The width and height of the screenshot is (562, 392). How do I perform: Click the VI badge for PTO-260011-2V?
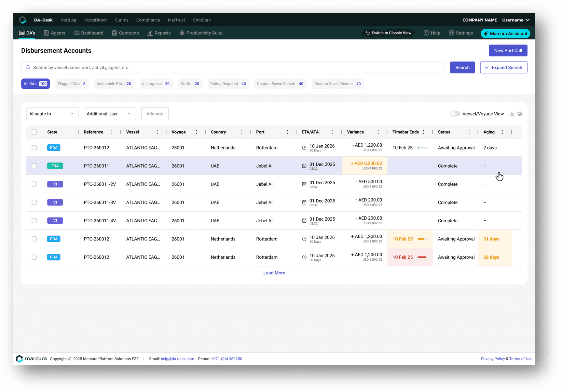coord(55,184)
